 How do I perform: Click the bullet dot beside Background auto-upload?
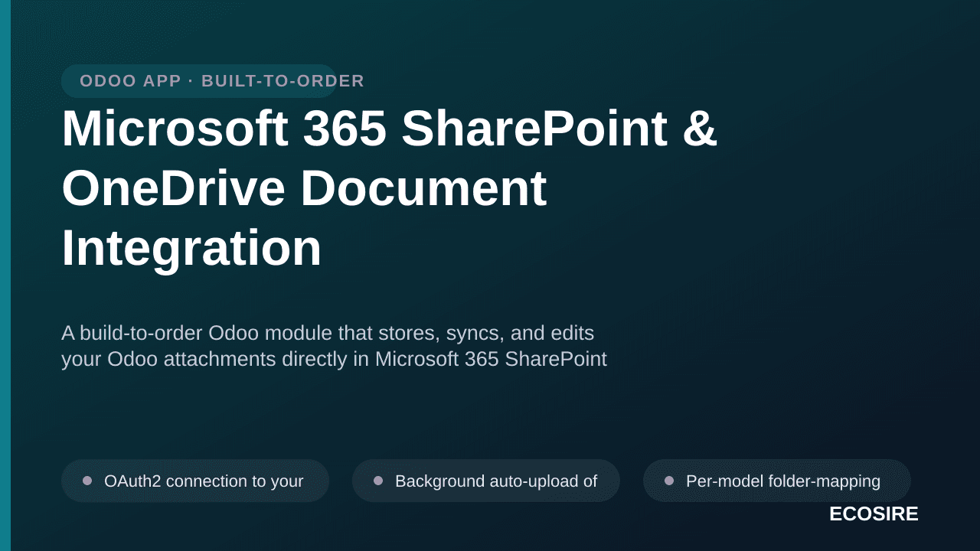pyautogui.click(x=378, y=481)
